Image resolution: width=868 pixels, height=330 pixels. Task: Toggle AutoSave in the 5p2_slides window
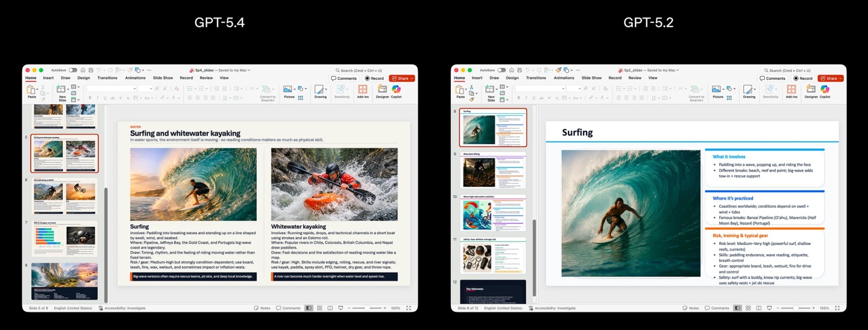click(x=502, y=70)
